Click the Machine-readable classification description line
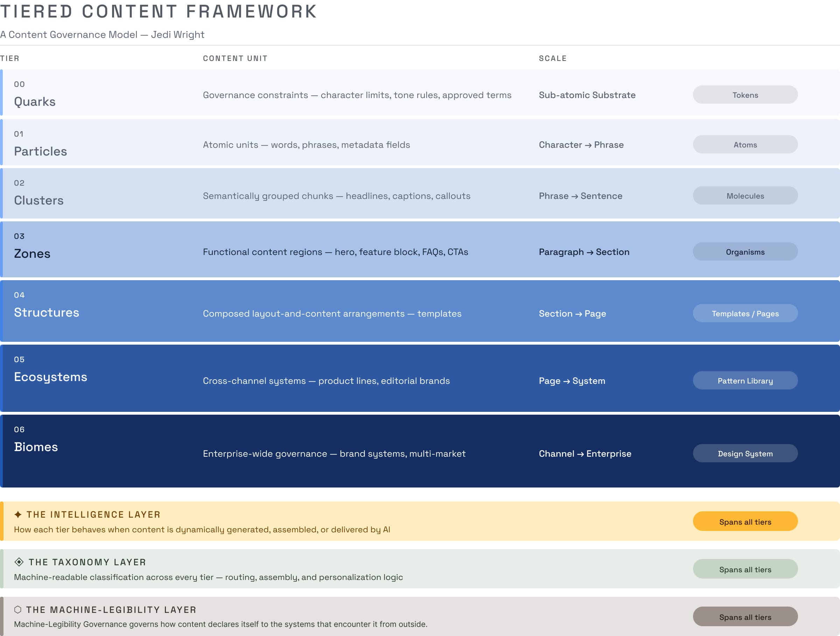The width and height of the screenshot is (840, 636). pyautogui.click(x=209, y=577)
